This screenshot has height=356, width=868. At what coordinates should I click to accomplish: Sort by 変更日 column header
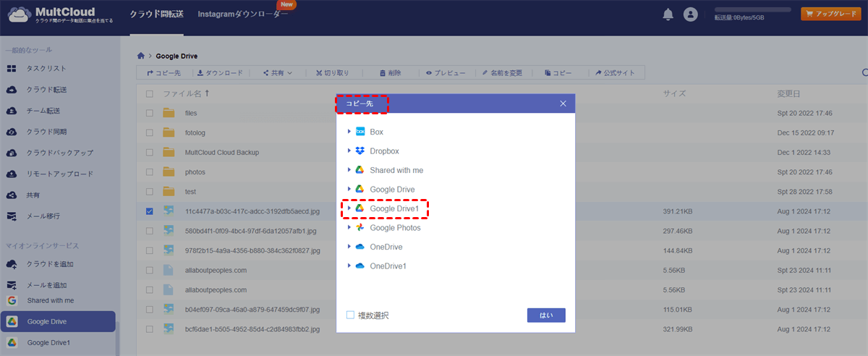pos(789,93)
